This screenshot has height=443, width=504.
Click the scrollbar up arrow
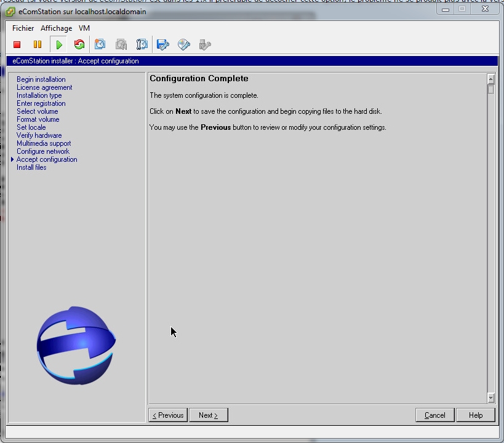click(x=490, y=79)
